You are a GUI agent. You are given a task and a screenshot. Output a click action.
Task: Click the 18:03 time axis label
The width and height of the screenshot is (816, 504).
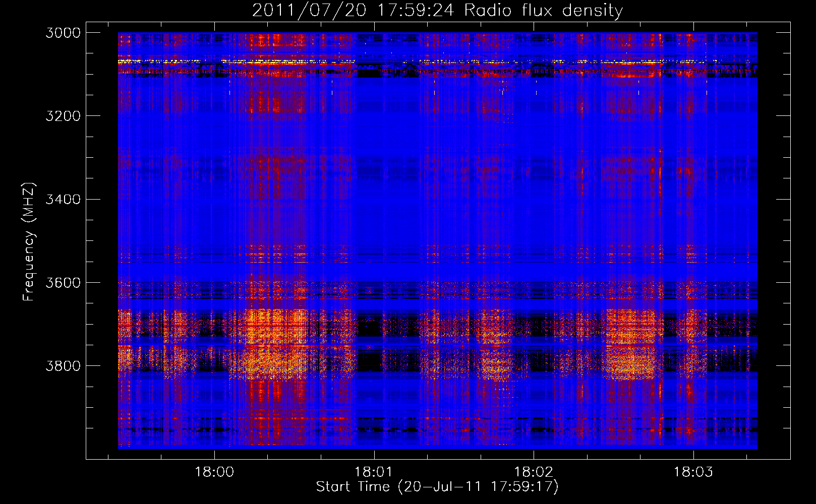[693, 472]
